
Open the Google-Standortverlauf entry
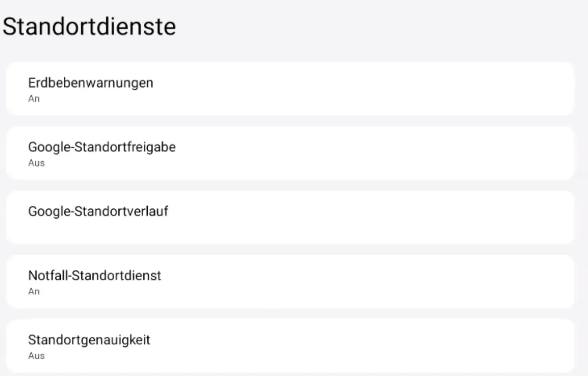point(290,217)
